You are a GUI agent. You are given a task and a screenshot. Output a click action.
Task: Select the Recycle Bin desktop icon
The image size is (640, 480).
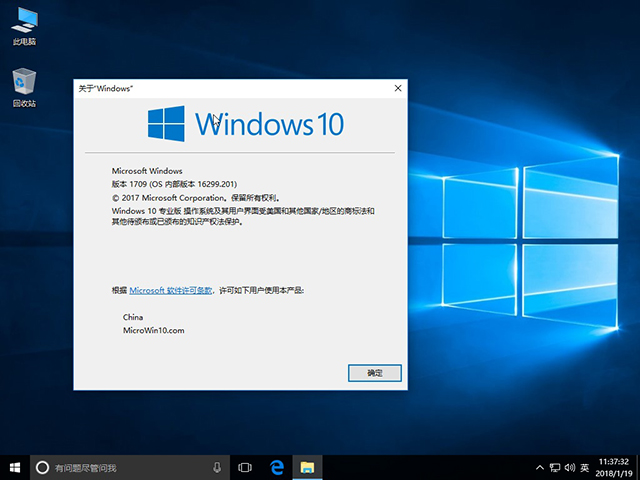[x=24, y=88]
